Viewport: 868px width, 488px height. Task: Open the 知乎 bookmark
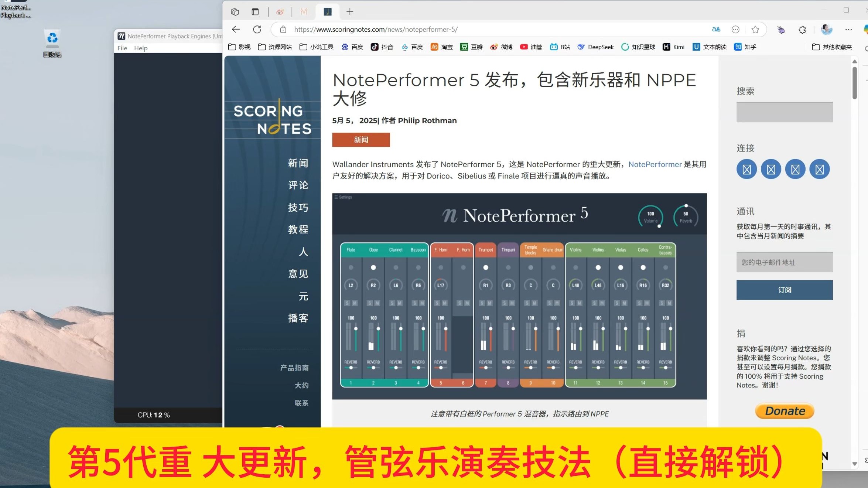tap(745, 47)
